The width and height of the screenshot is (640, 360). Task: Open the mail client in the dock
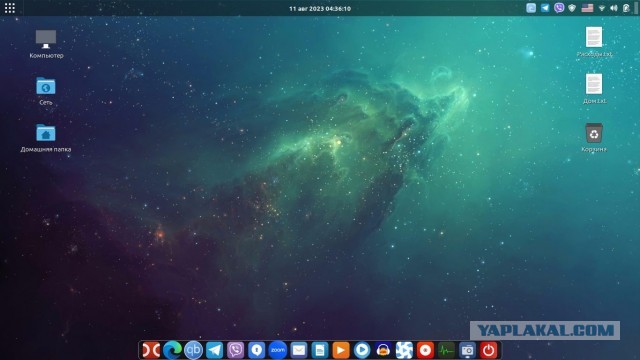click(x=299, y=350)
